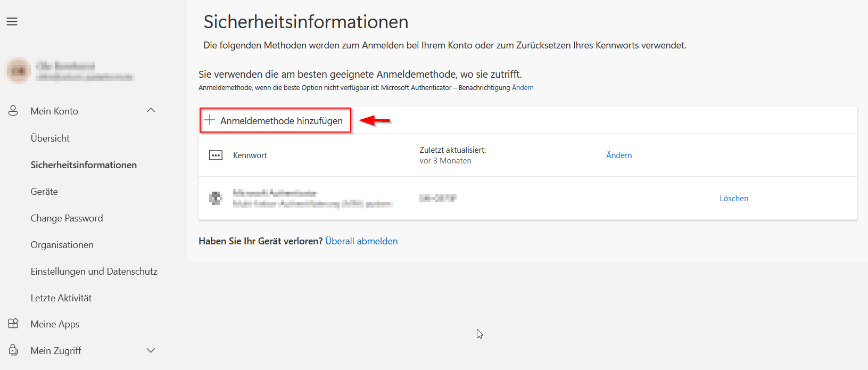Select Sicherheitsinformationen in the sidebar
868x370 pixels.
(x=84, y=165)
